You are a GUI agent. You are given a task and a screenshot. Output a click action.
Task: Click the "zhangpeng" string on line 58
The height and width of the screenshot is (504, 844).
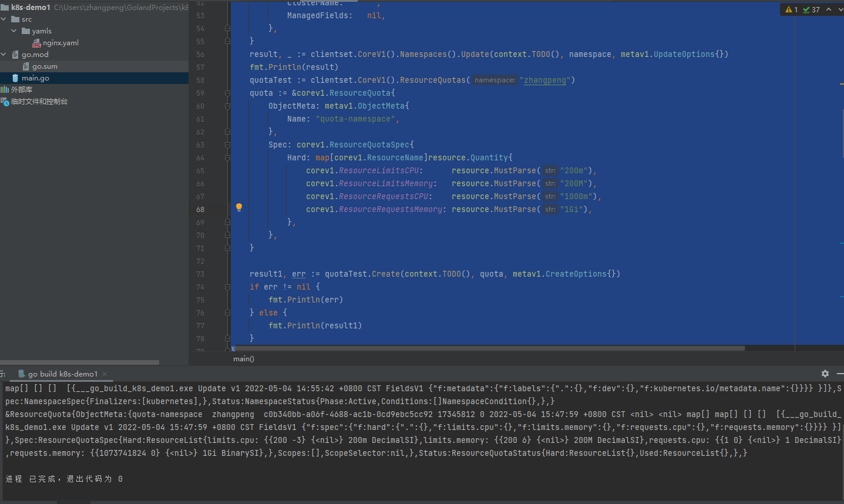[x=546, y=80]
